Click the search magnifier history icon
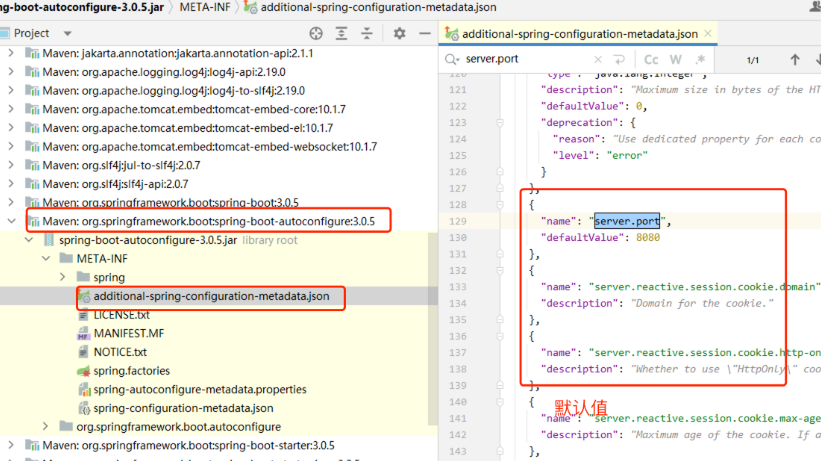Image resolution: width=821 pixels, height=461 pixels. 452,59
